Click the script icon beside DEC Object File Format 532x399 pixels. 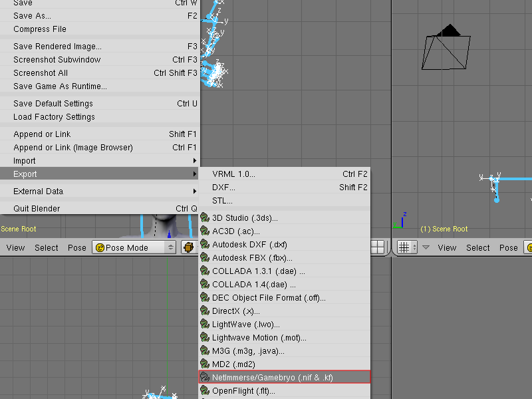(x=205, y=297)
